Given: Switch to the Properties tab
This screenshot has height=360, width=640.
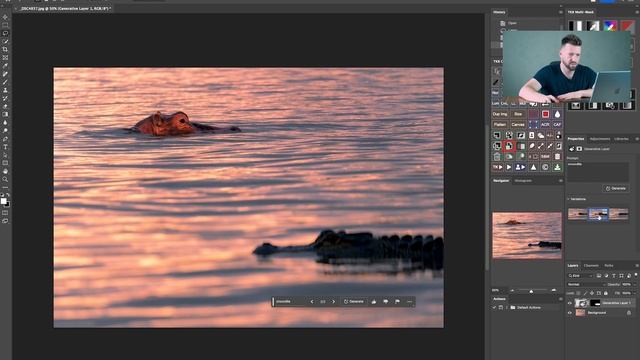Looking at the screenshot, I should pos(576,139).
